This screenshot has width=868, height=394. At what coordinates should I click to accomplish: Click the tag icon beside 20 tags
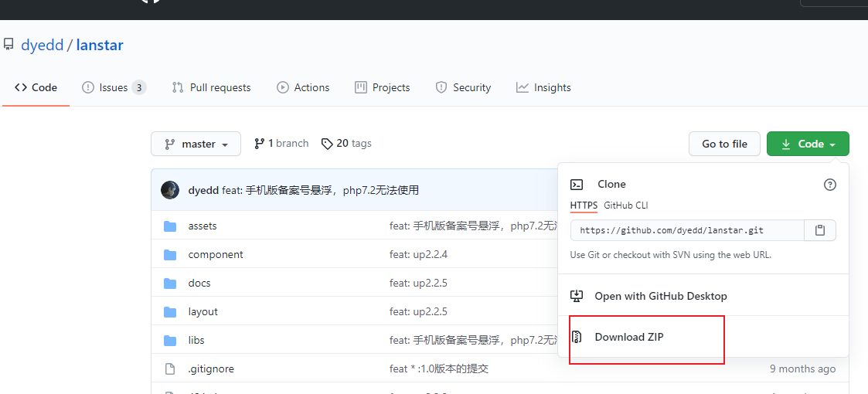pyautogui.click(x=327, y=144)
